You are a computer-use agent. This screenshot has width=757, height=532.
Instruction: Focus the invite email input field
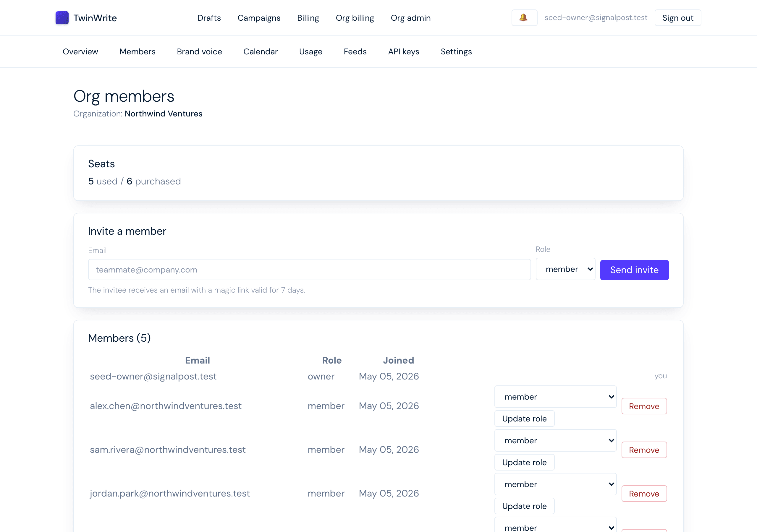309,270
